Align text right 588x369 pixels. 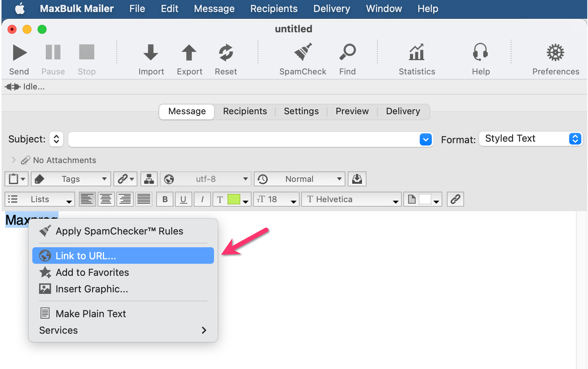tap(125, 199)
